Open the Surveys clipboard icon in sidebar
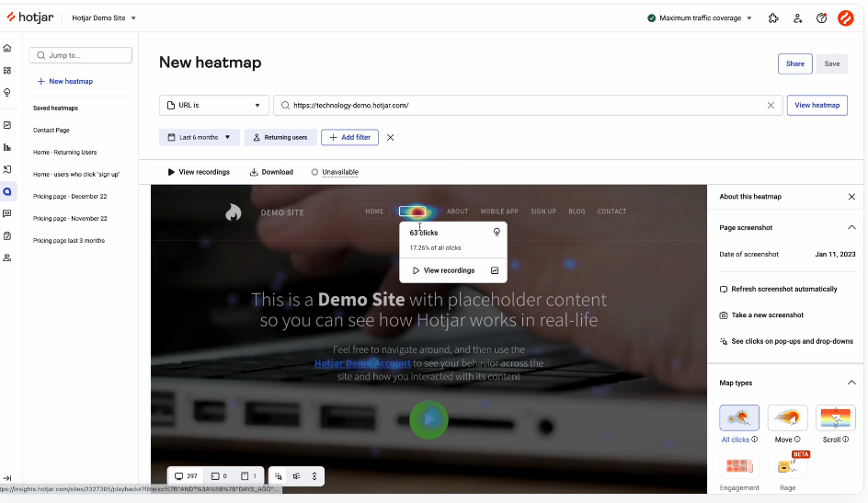Screen dimensions: 868x503 click(x=7, y=235)
